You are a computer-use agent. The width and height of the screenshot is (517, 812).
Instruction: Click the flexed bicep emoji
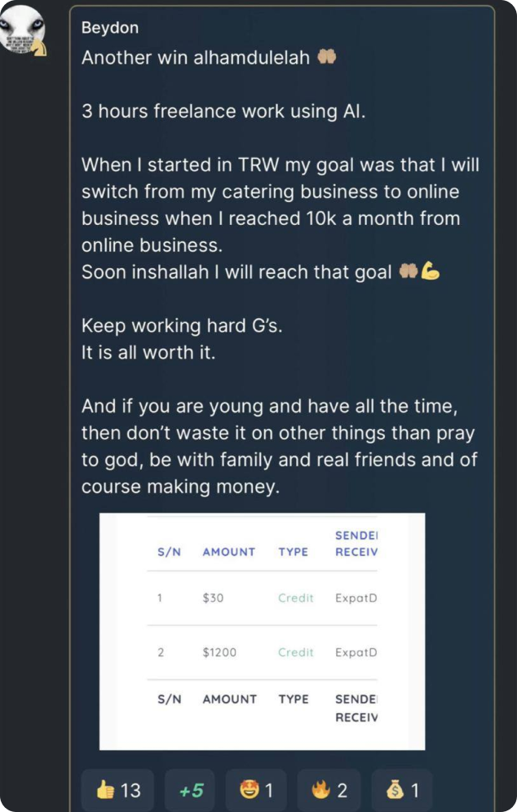coord(431,272)
